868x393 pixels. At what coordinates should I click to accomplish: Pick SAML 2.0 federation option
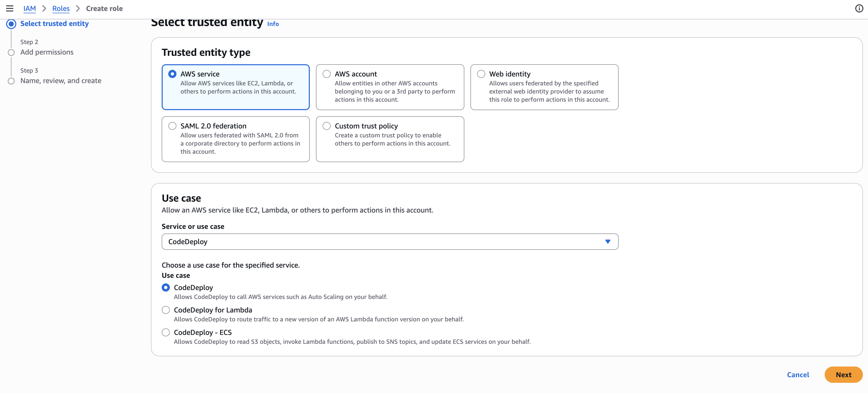click(172, 126)
